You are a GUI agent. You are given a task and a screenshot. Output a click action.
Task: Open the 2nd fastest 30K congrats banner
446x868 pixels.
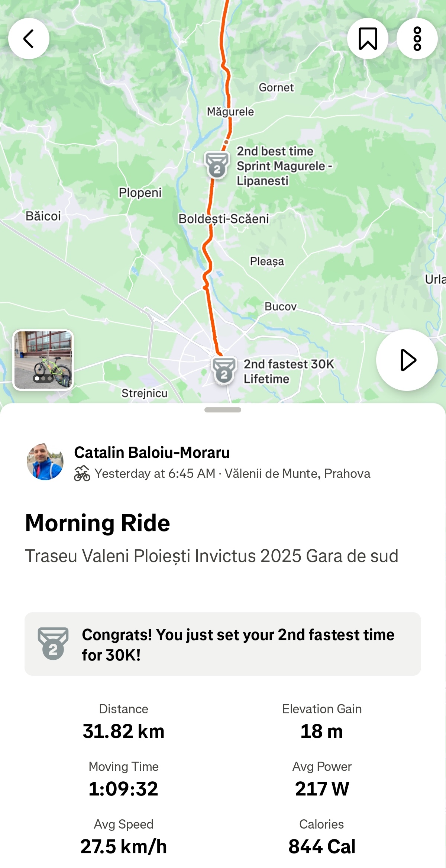(x=238, y=644)
